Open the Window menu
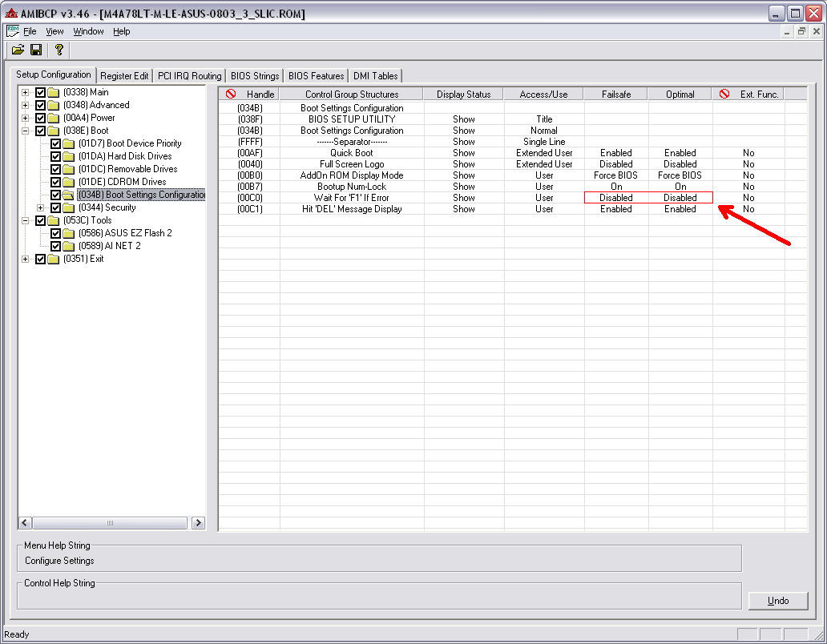The width and height of the screenshot is (827, 644). pos(89,31)
